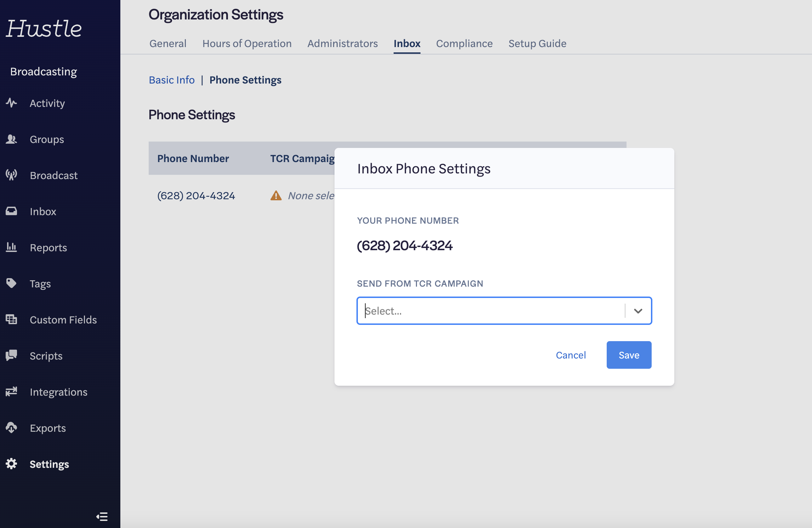
Task: Open the Basic Info page
Action: (x=171, y=80)
